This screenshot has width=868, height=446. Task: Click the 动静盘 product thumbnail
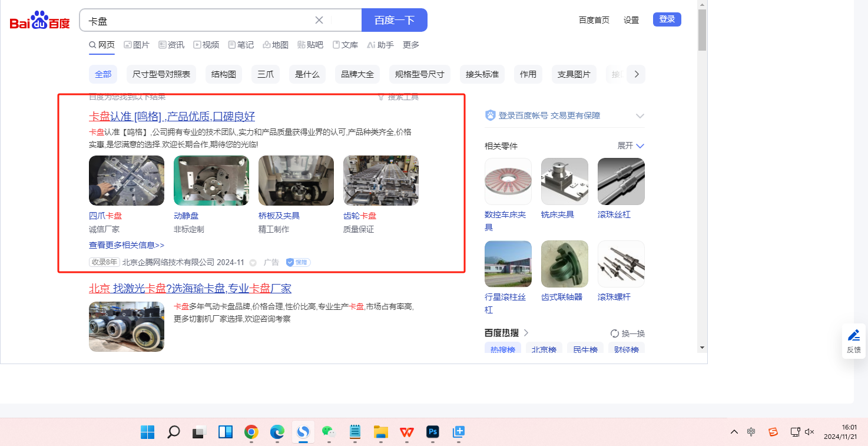click(211, 180)
